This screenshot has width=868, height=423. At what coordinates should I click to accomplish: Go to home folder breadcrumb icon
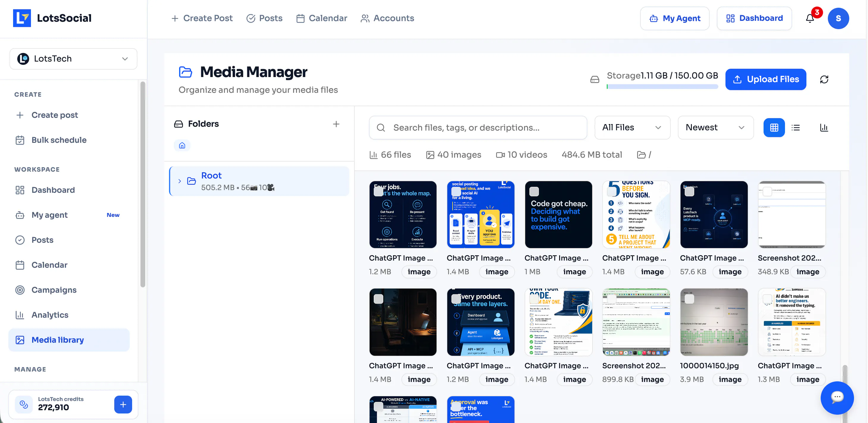pos(182,145)
